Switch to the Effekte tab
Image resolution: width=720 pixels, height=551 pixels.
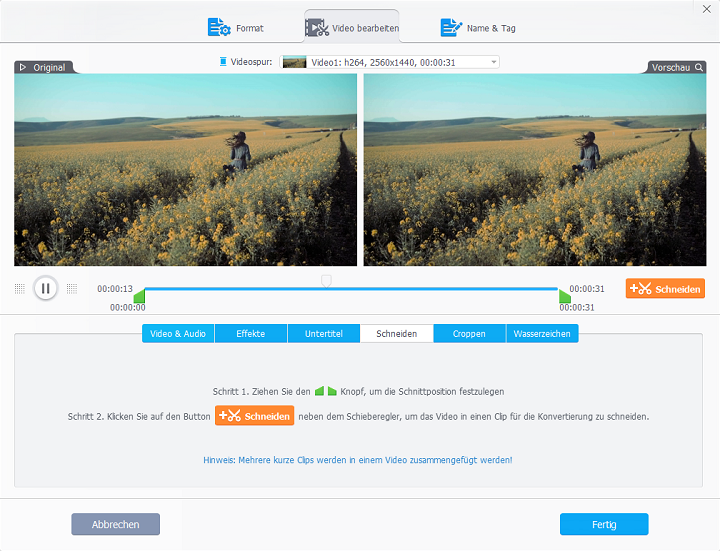[251, 334]
